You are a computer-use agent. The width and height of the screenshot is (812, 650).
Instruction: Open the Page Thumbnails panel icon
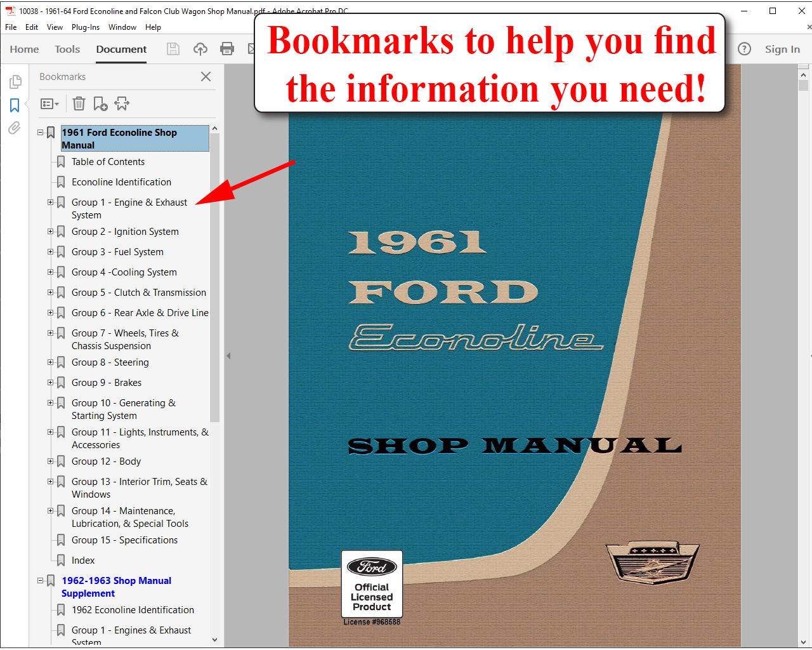(15, 82)
